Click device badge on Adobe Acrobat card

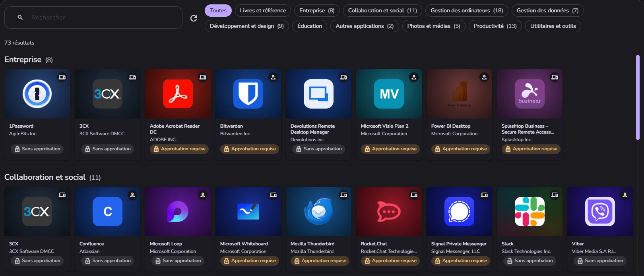(x=203, y=77)
